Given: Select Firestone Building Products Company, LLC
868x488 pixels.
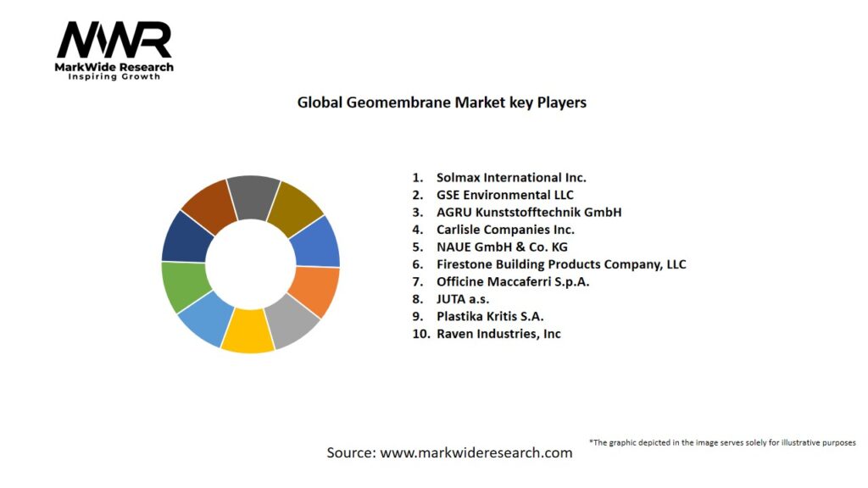Looking at the screenshot, I should click(560, 264).
